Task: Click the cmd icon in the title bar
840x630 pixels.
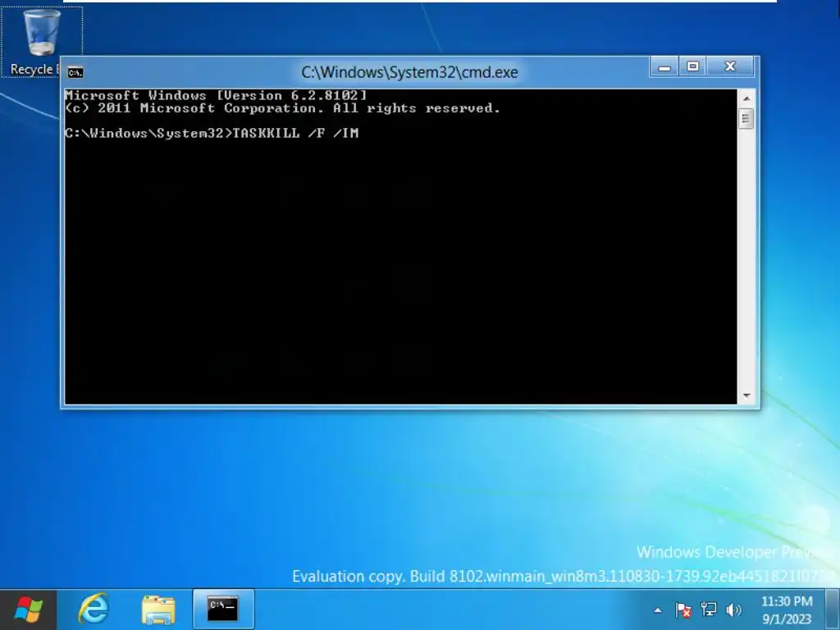Action: pos(75,72)
